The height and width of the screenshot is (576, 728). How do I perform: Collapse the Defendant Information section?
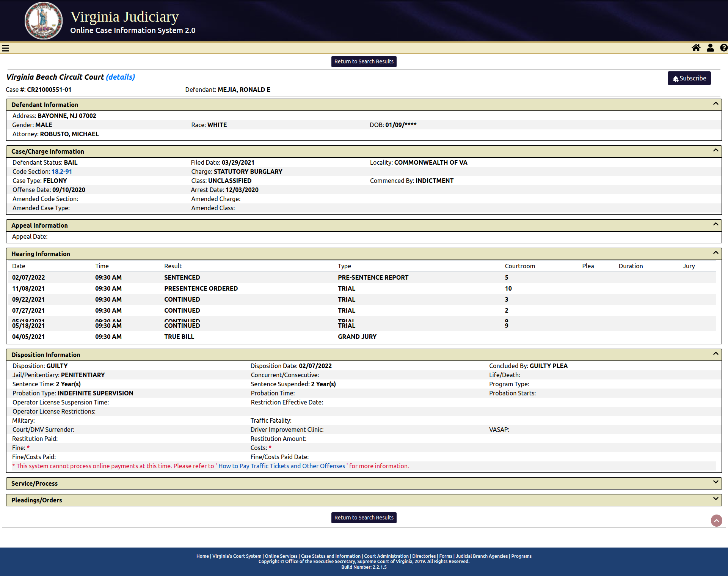pyautogui.click(x=715, y=104)
